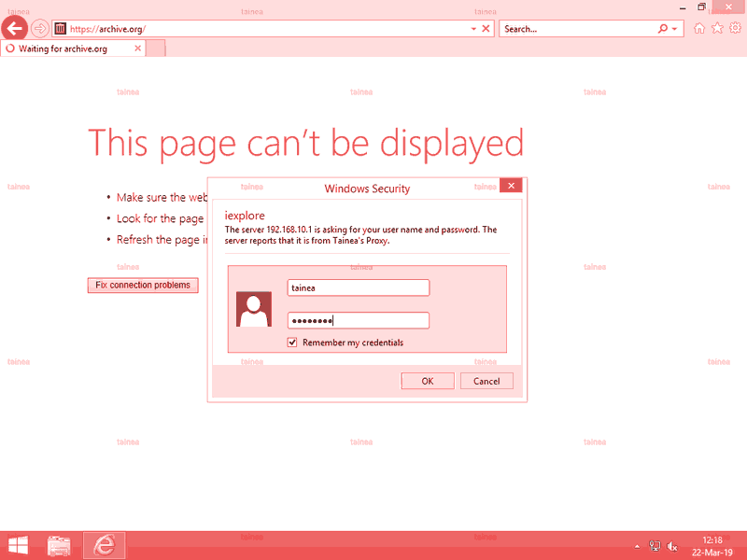Click Cancel in Windows Security dialog
The image size is (747, 560).
point(486,381)
